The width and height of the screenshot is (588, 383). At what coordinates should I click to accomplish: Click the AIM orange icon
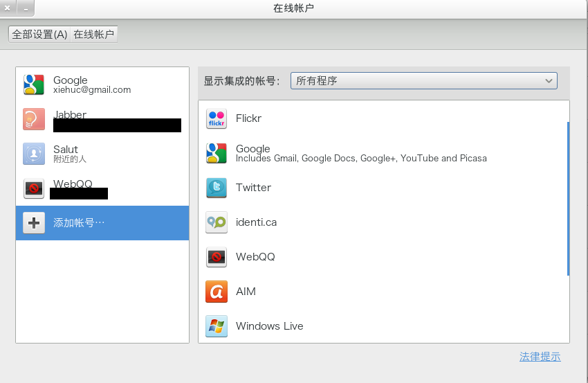(217, 292)
